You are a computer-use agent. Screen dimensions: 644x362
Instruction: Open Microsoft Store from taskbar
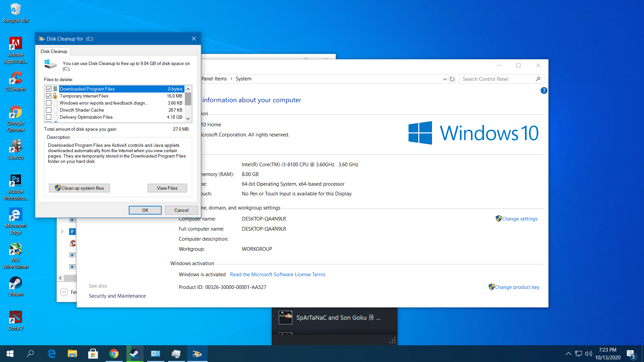(93, 354)
